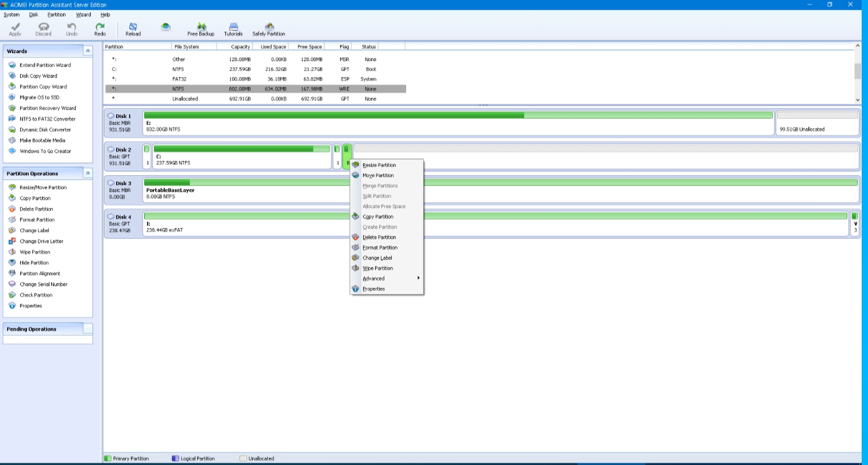Choose Resize Partition from the context menu
The width and height of the screenshot is (868, 465).
click(x=387, y=165)
